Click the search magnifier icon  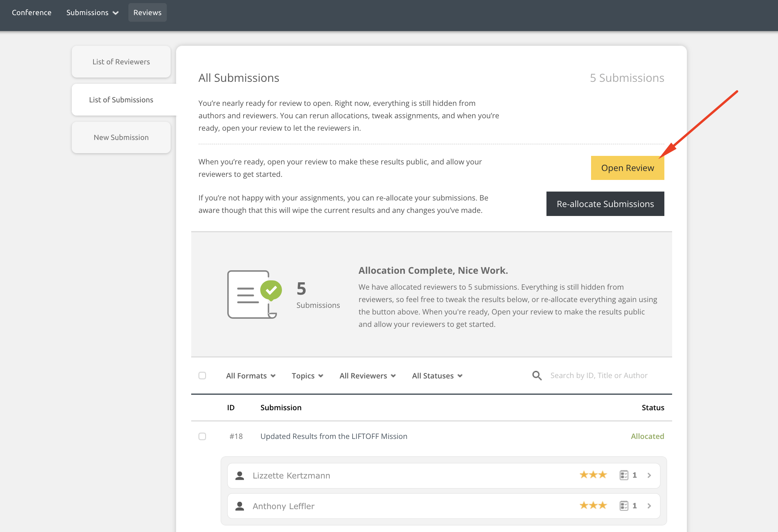[x=537, y=375]
